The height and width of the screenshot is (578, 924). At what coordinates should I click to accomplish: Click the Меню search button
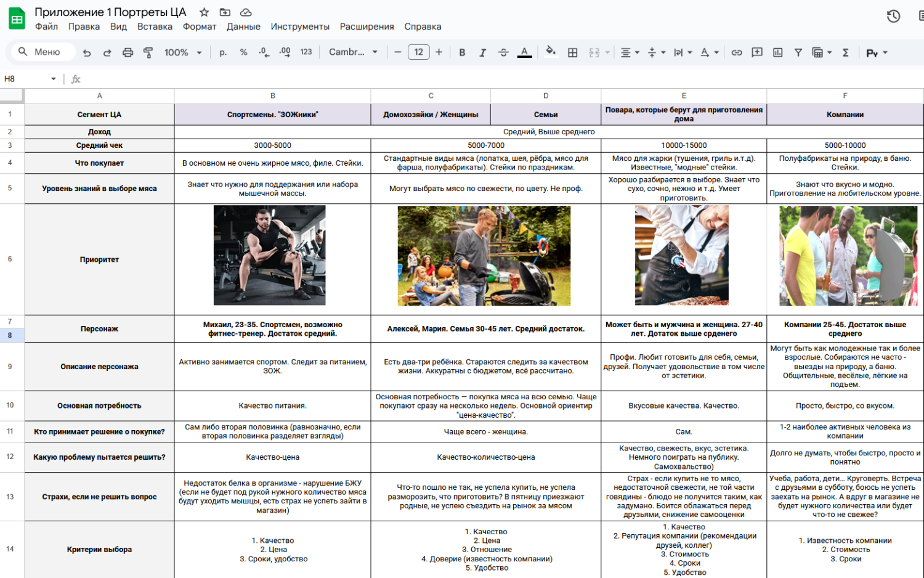pyautogui.click(x=40, y=52)
